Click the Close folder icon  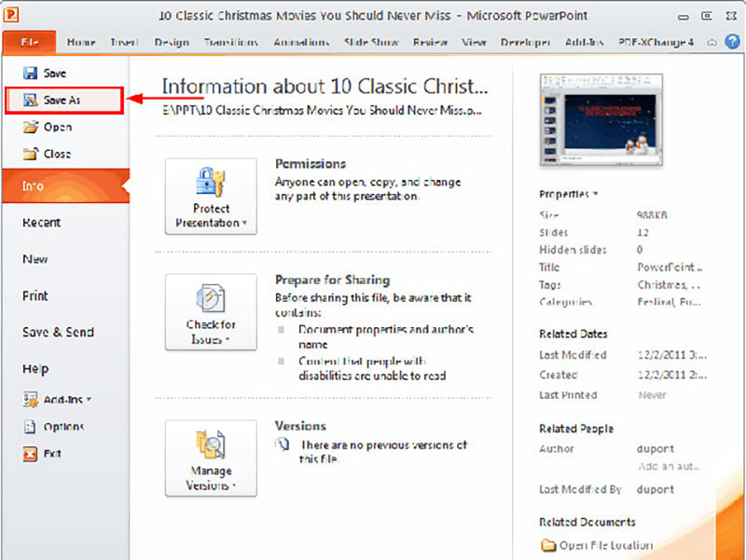pyautogui.click(x=31, y=154)
